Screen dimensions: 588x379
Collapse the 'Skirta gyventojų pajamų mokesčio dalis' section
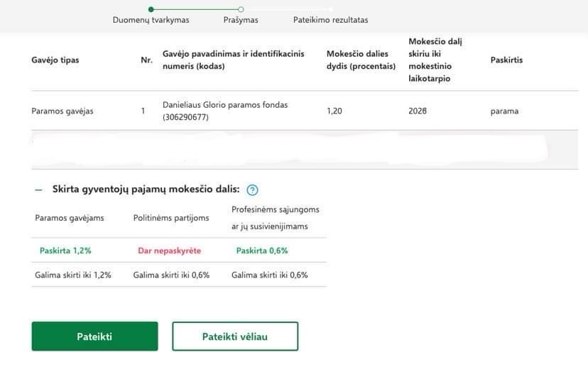(38, 189)
